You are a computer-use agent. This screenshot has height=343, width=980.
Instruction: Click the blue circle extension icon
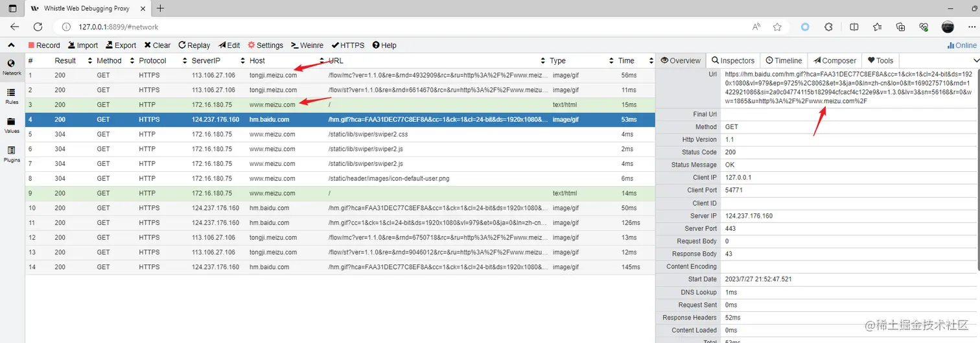click(x=805, y=27)
